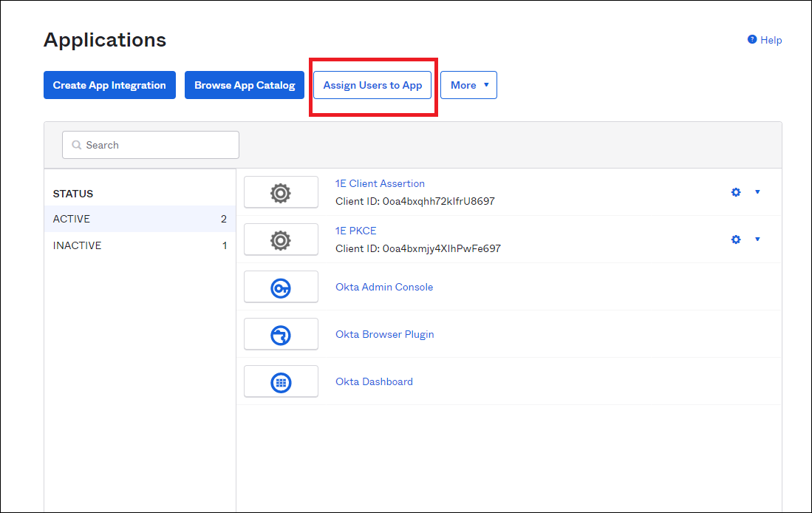Click the Okta Admin Console key icon
The image size is (812, 513).
click(281, 288)
